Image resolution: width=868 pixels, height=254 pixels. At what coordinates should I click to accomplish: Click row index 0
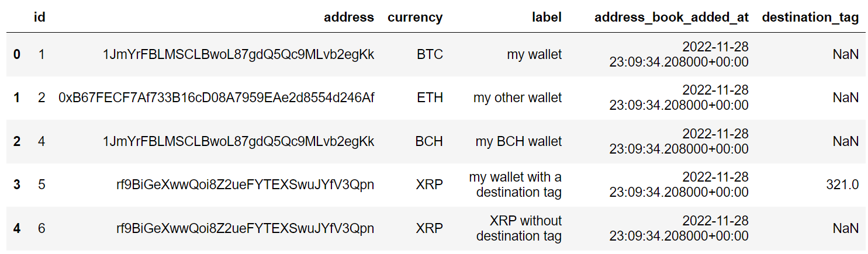[x=17, y=54]
